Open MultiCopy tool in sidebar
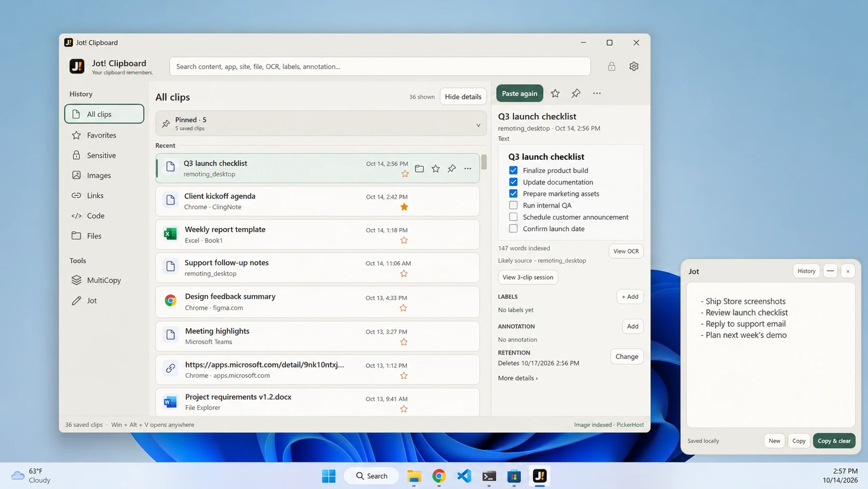This screenshot has width=868, height=489. tap(104, 280)
